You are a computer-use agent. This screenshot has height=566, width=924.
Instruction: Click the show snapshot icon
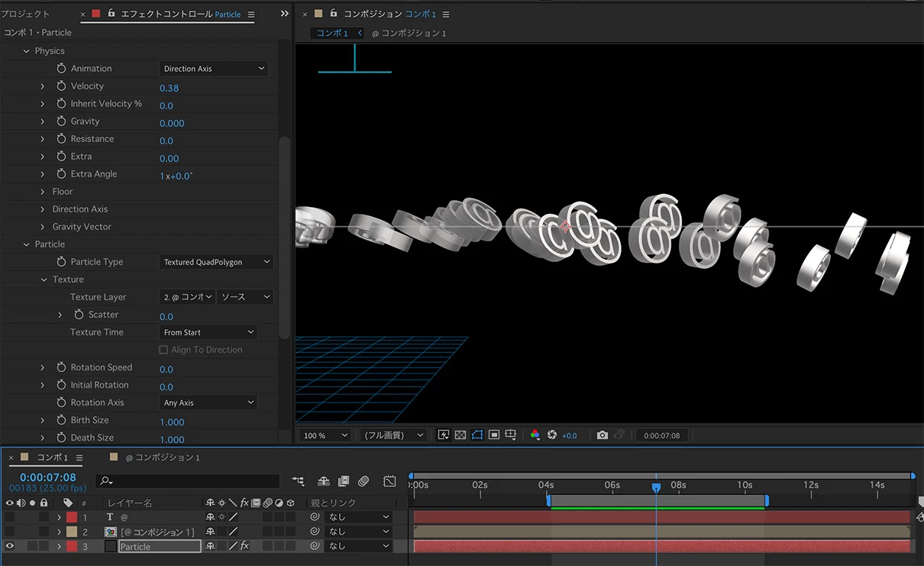click(619, 435)
